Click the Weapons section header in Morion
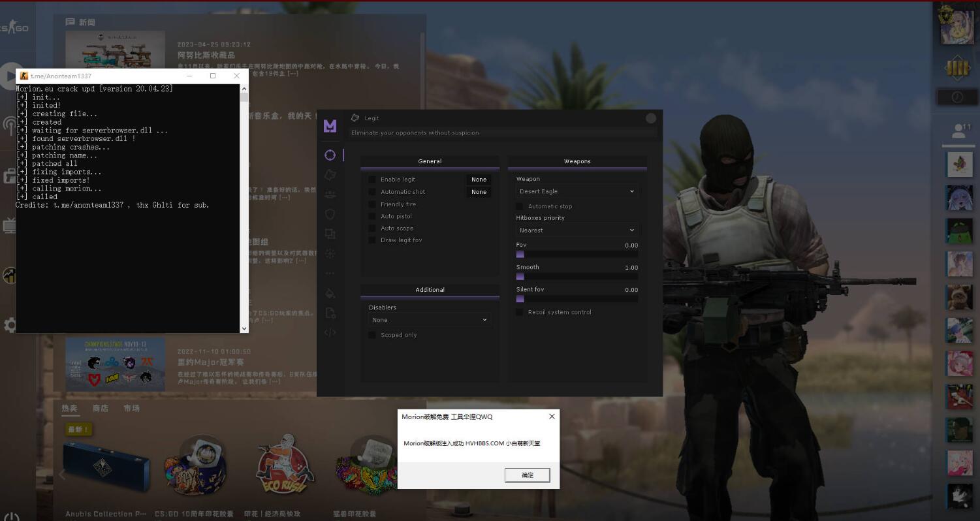Viewport: 980px width, 521px height. point(577,161)
